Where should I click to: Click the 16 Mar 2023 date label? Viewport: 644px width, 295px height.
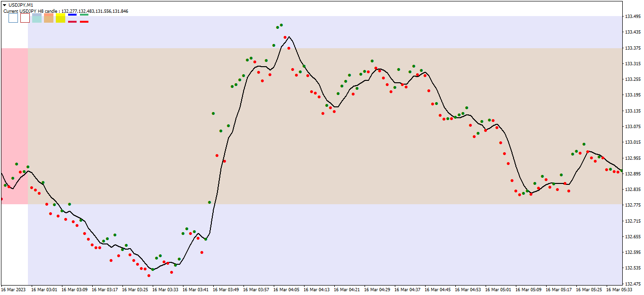point(13,289)
